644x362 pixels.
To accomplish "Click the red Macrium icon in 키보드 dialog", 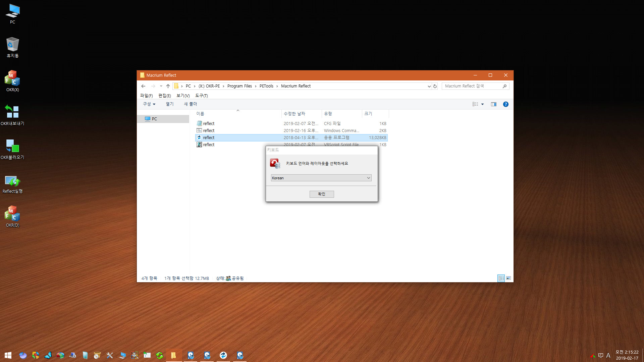I will pos(275,164).
